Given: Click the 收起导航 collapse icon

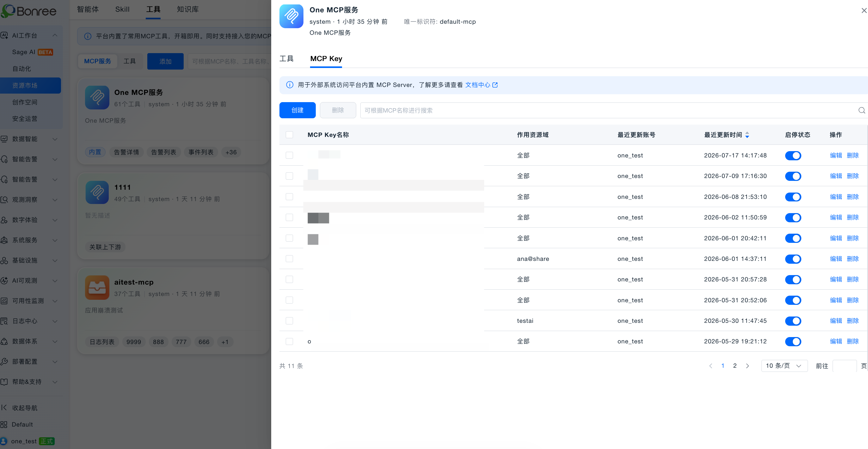Looking at the screenshot, I should click(4, 408).
